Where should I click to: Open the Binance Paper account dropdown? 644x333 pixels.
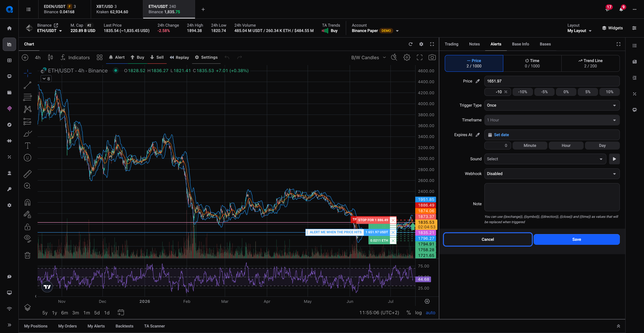375,31
